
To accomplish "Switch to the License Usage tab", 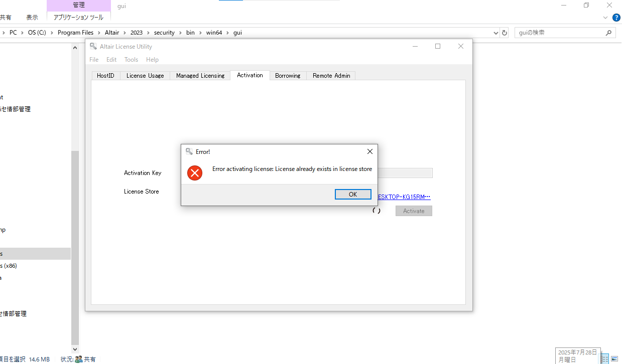I will point(145,76).
